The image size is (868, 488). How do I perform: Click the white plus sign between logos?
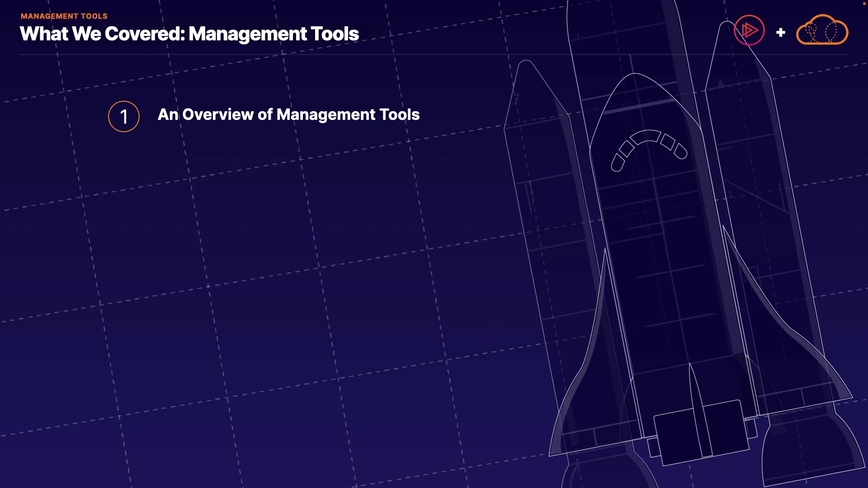780,33
